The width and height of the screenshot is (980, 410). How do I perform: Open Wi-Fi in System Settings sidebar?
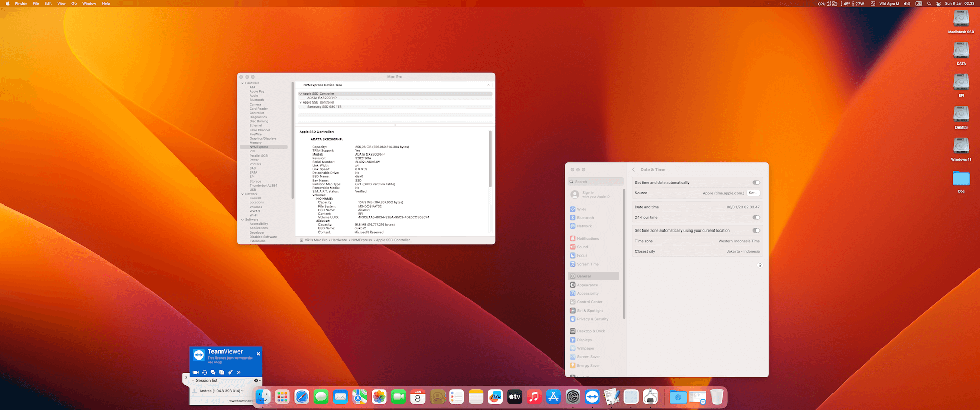click(578, 209)
